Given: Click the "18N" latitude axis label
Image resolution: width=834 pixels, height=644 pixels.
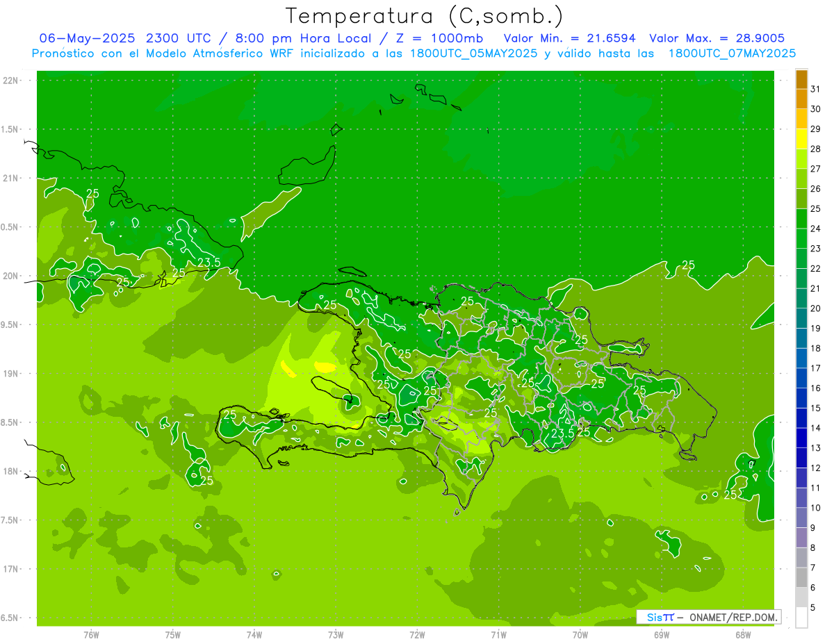Looking at the screenshot, I should 10,471.
